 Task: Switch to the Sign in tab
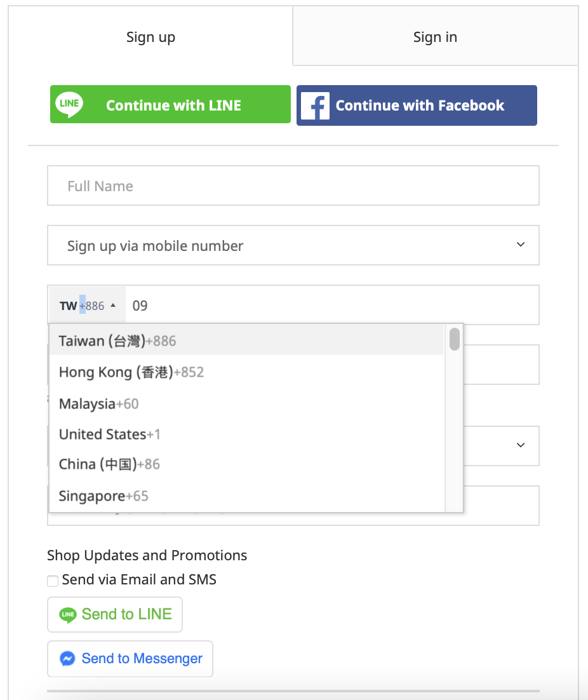tap(435, 37)
